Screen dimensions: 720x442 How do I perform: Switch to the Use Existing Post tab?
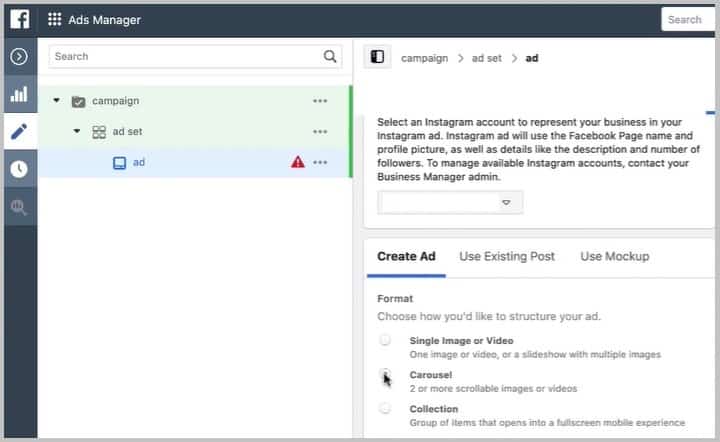(507, 256)
